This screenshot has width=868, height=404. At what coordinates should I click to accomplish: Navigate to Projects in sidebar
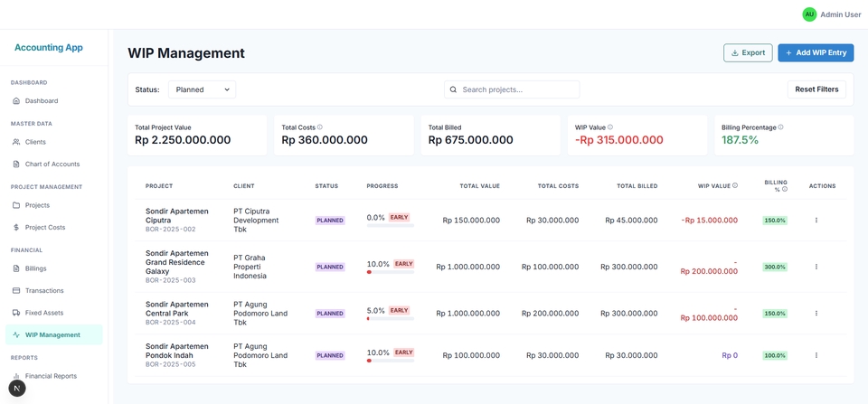[53, 205]
